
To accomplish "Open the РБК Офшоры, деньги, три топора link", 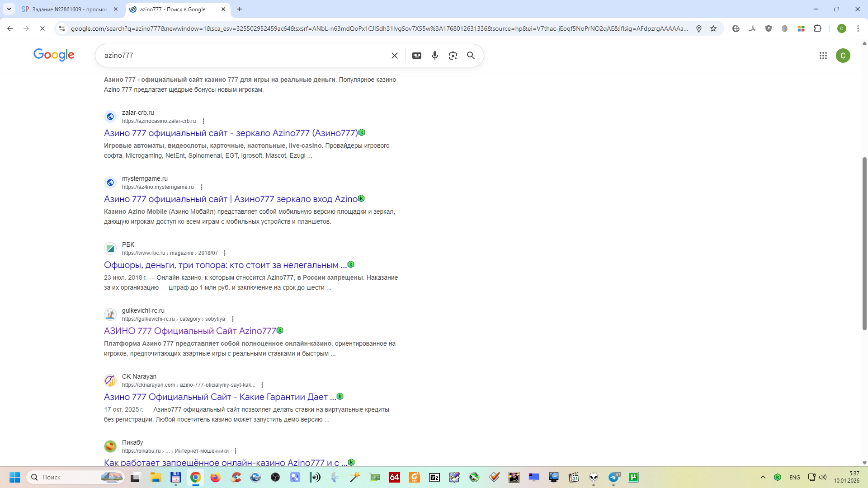I will pyautogui.click(x=225, y=265).
